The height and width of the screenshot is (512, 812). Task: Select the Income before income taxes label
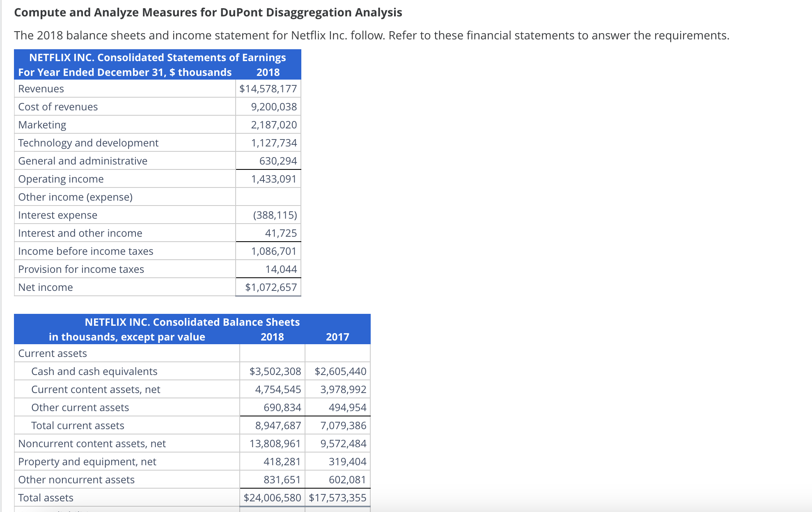[86, 251]
